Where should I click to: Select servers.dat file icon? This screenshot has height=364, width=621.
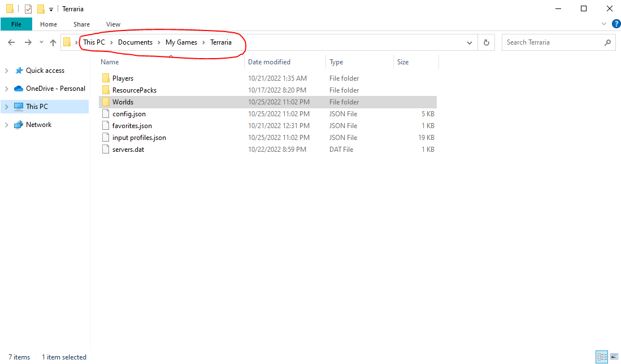click(105, 149)
